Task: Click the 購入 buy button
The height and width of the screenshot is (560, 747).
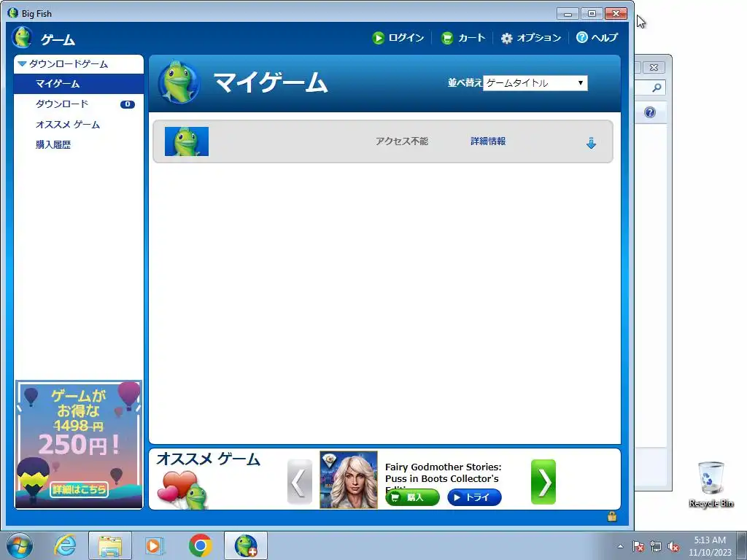Action: coord(413,497)
